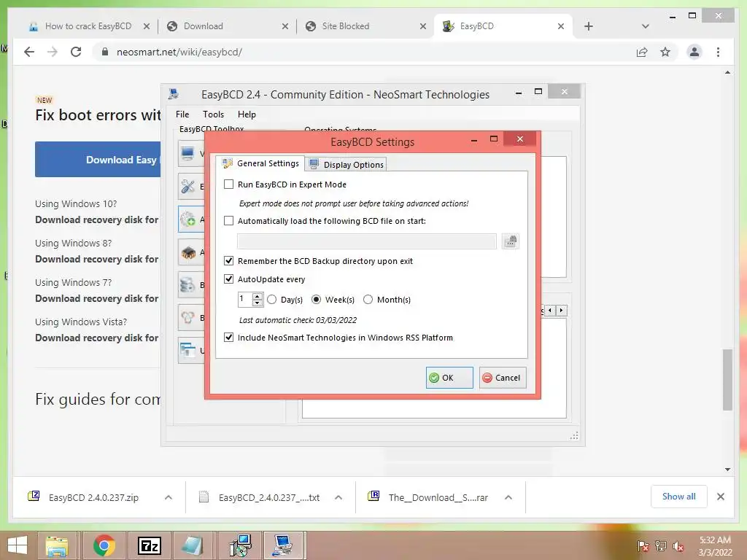Click the taskbar volume muted icon
The width and height of the screenshot is (747, 560).
tap(678, 546)
